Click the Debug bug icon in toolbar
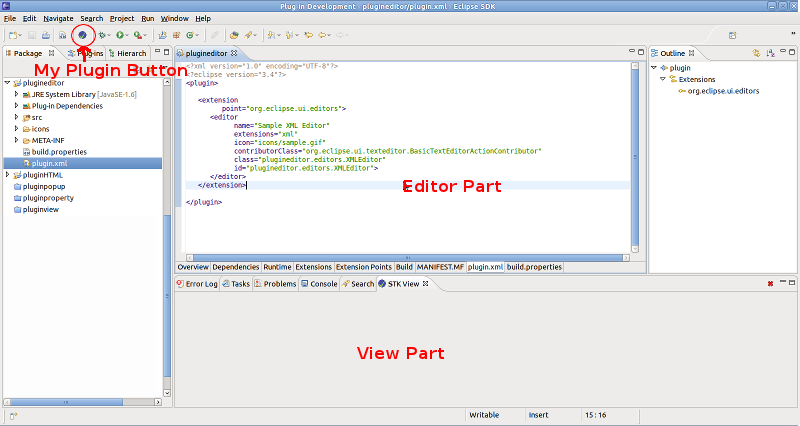Viewport: 800px width, 426px height. point(102,35)
